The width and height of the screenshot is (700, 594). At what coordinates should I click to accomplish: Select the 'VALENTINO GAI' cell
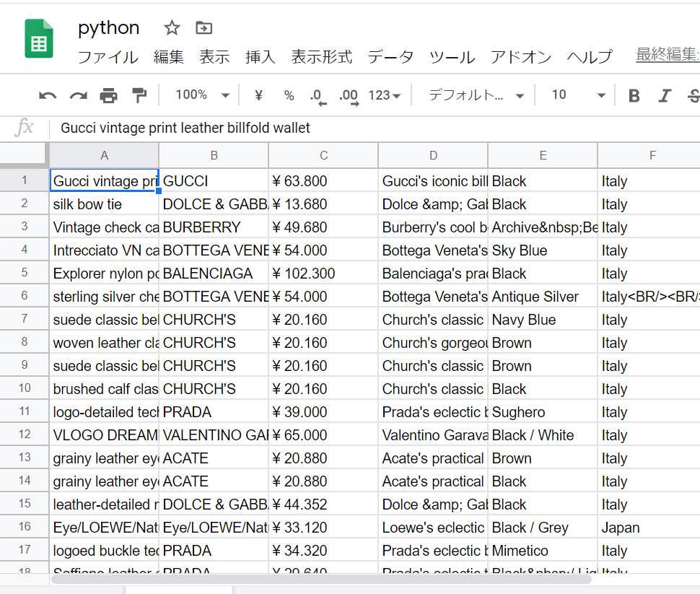coord(214,434)
